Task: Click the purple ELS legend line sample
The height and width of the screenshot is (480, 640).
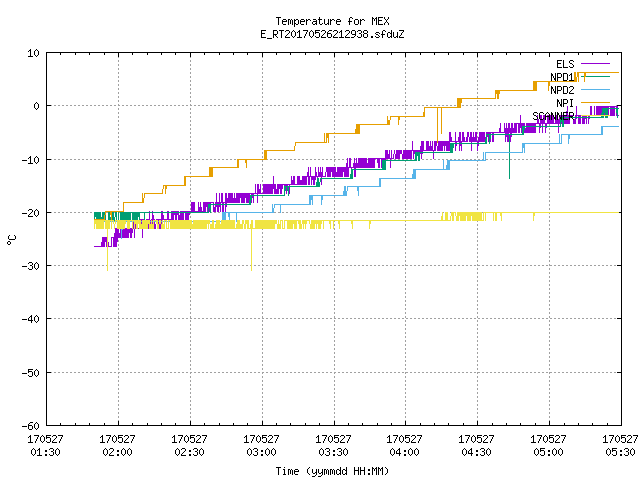Action: coord(595,64)
